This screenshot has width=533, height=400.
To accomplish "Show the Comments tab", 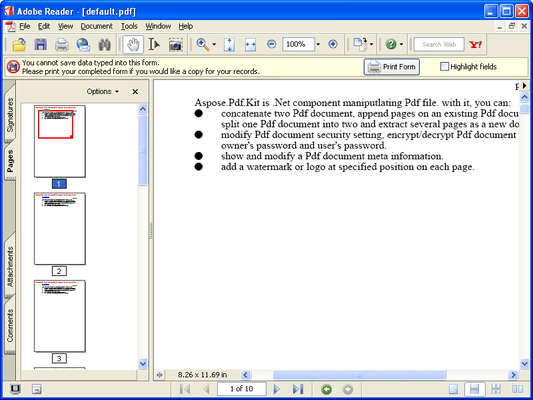I will pyautogui.click(x=10, y=325).
